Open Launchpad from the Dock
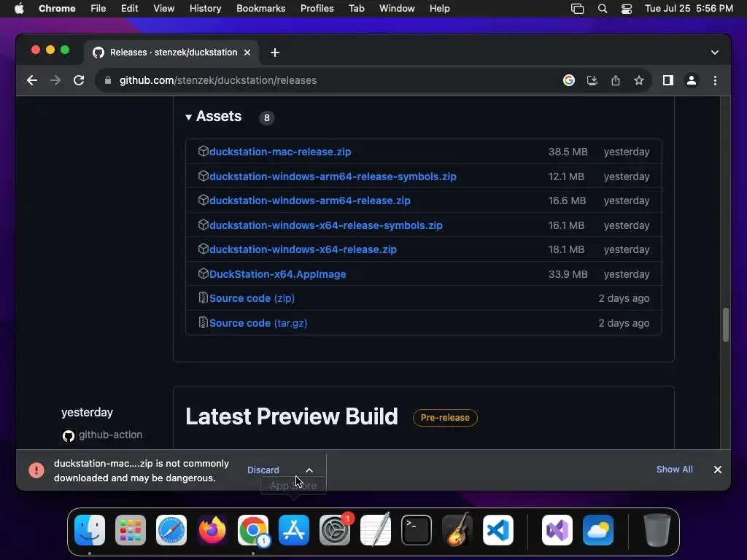The height and width of the screenshot is (560, 747). (x=131, y=530)
